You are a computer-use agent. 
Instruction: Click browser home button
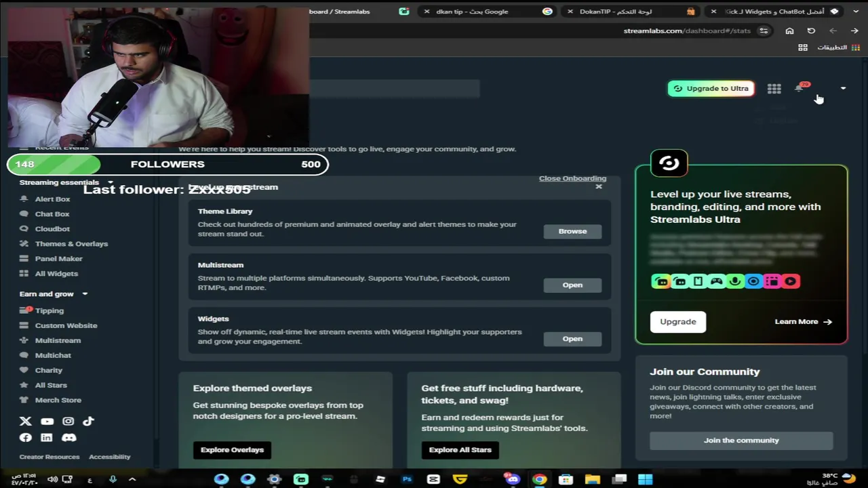[x=789, y=30]
